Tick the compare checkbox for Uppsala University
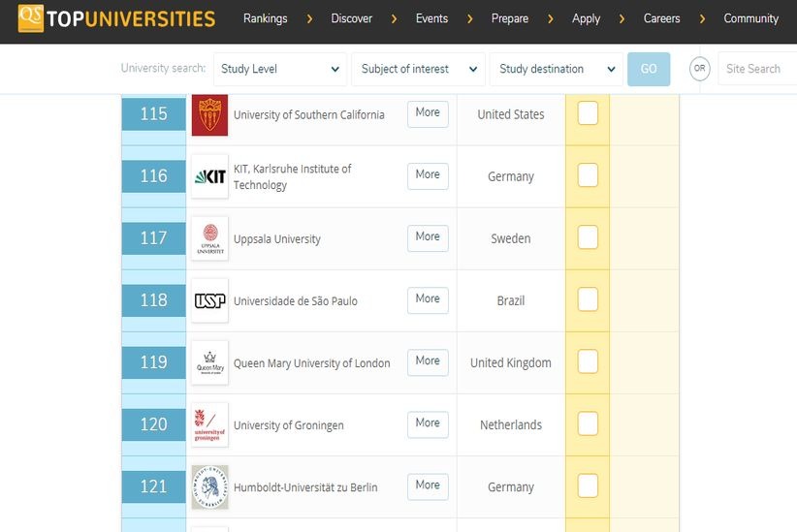Screen dimensions: 797x532 588,237
